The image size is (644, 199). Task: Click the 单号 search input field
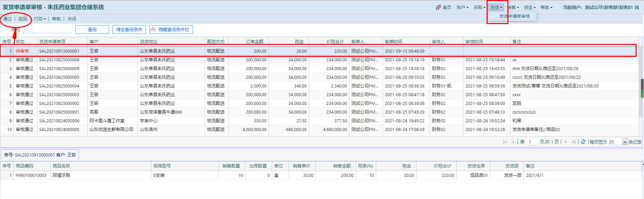pyautogui.click(x=47, y=30)
